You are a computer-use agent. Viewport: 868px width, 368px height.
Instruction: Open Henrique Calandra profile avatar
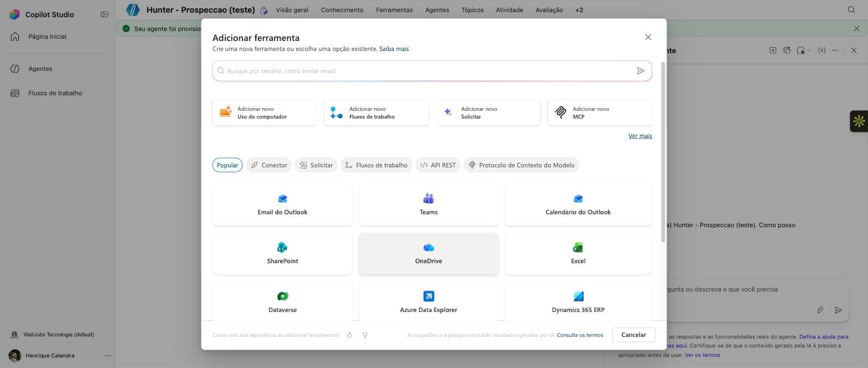click(x=15, y=356)
